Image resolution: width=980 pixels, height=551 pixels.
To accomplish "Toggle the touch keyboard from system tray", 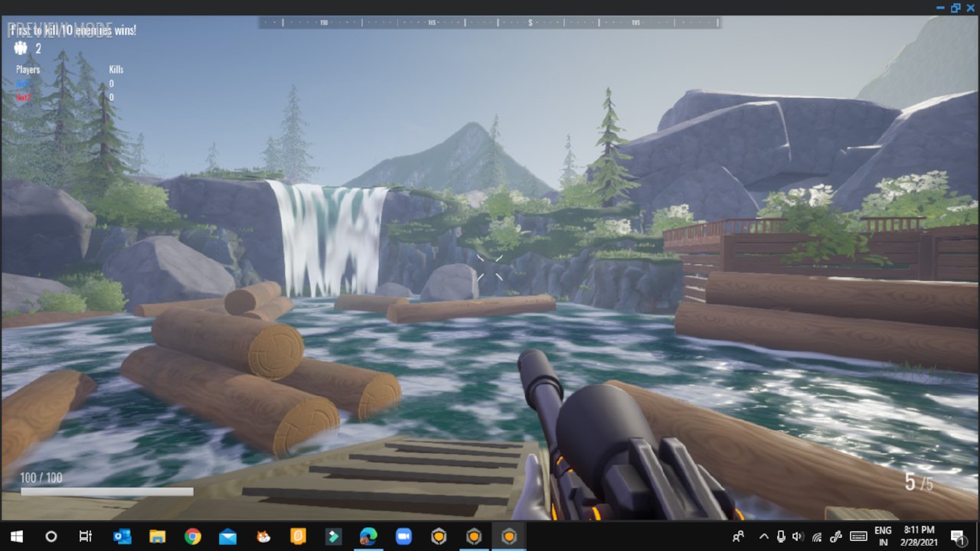I will click(859, 536).
